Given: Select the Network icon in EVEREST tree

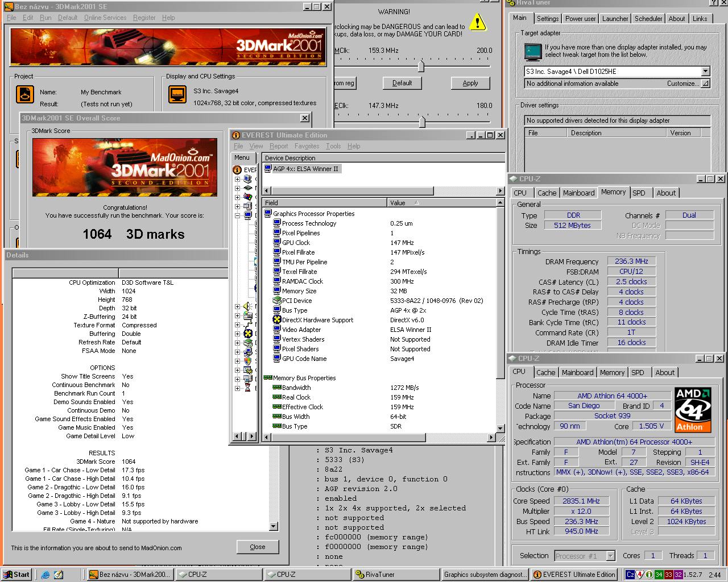Looking at the screenshot, I should click(248, 325).
